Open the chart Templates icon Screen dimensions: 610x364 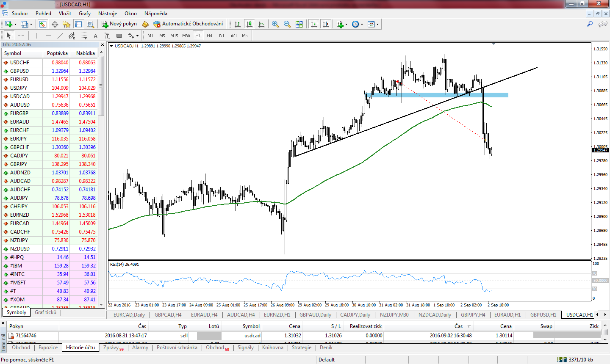[x=371, y=24]
